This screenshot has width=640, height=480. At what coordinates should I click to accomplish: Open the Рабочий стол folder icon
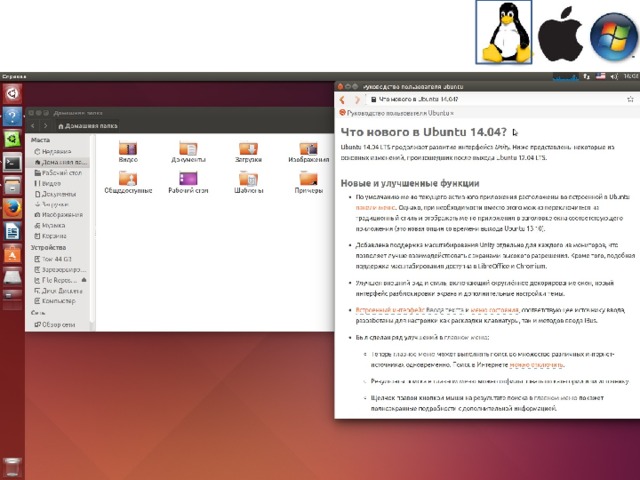click(x=188, y=182)
